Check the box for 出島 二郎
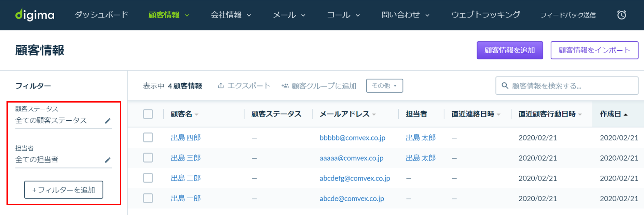This screenshot has height=215, width=644. (148, 178)
